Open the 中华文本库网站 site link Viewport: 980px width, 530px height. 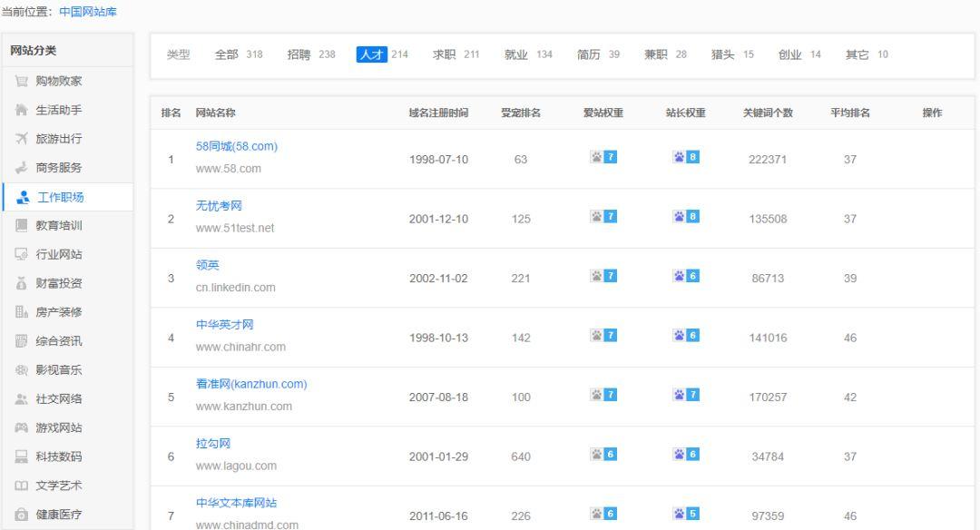tap(236, 503)
